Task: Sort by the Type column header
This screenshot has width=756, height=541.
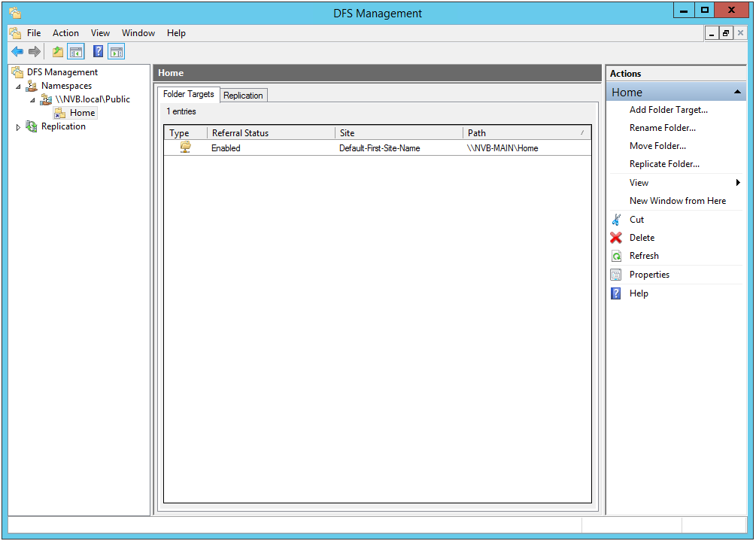Action: click(x=186, y=132)
